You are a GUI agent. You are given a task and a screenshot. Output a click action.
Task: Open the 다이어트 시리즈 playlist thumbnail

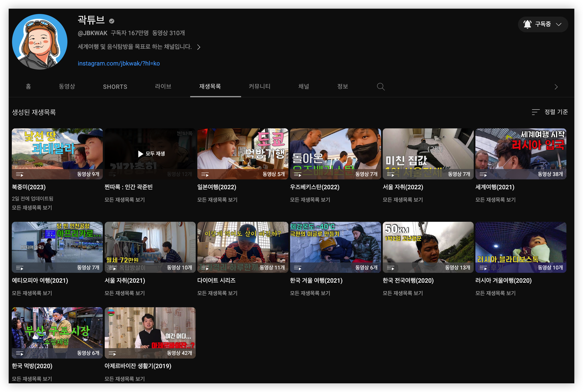243,247
